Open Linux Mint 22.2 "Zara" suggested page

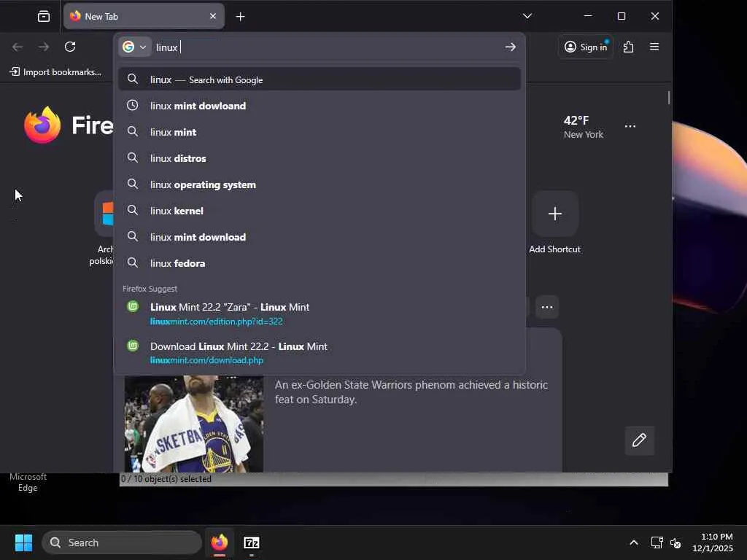[x=320, y=314]
